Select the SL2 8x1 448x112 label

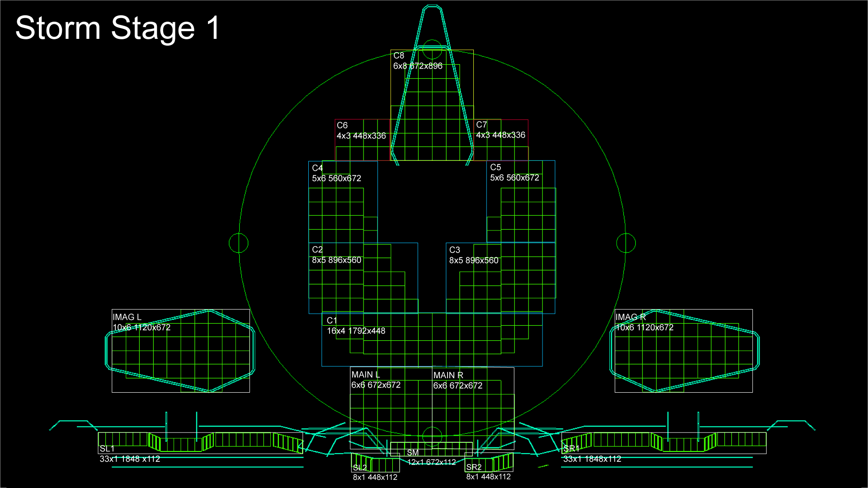click(375, 473)
